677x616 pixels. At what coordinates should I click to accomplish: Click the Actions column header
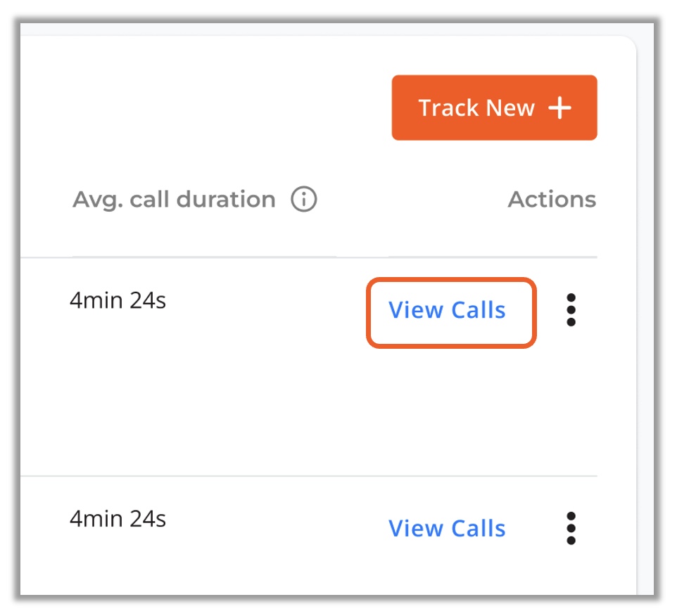(x=552, y=200)
